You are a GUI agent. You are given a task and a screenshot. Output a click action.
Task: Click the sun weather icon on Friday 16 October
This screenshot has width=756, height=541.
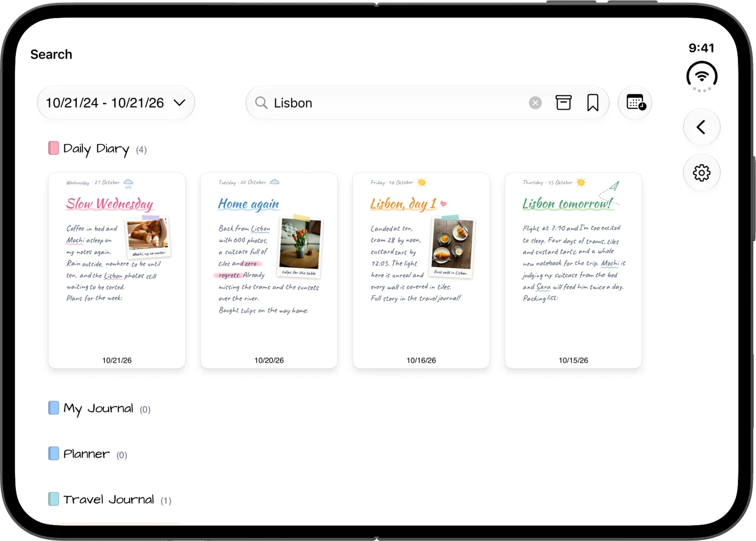[x=422, y=183]
